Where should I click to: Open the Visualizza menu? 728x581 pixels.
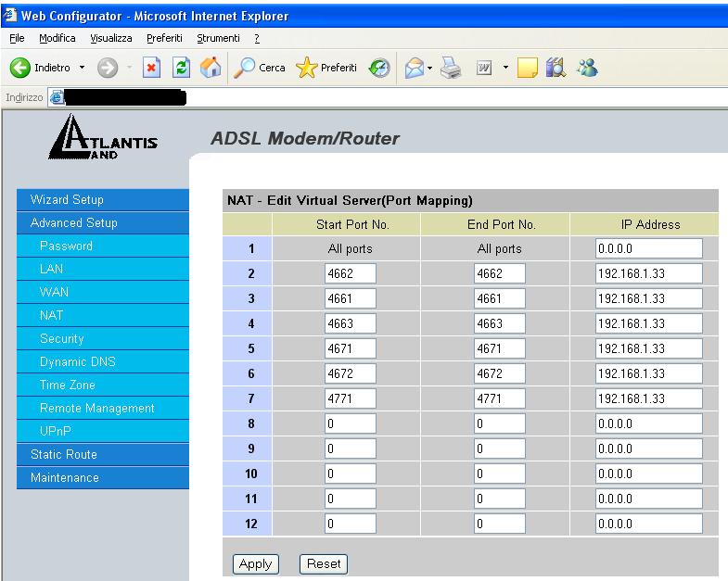[111, 38]
